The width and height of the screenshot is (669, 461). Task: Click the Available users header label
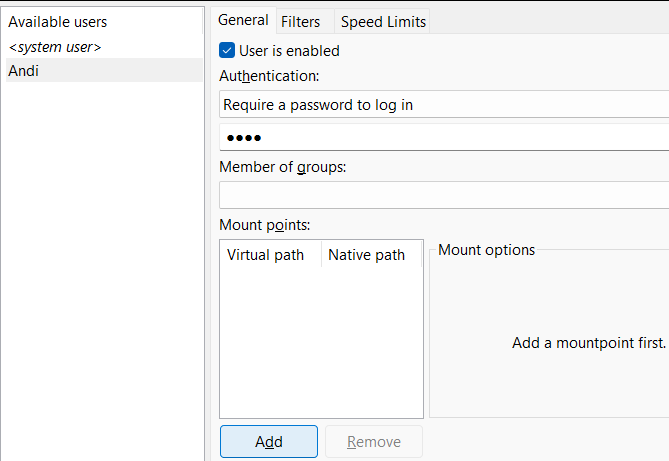pos(57,21)
